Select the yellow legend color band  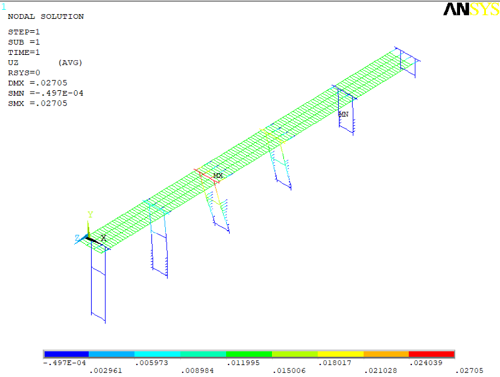pos(340,354)
